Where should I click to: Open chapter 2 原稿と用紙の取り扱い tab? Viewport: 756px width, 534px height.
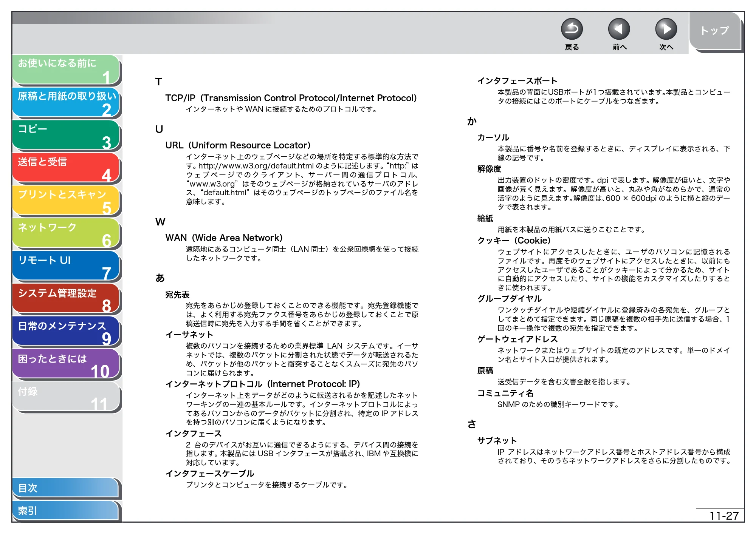[66, 102]
